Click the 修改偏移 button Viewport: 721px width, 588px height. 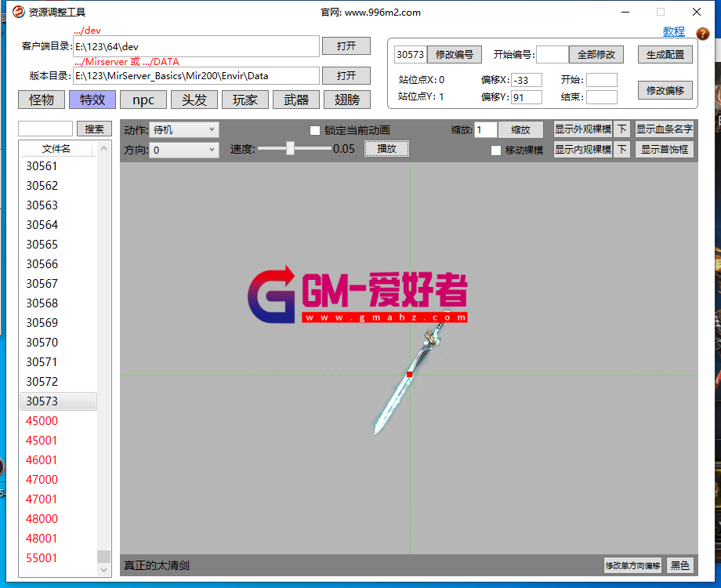[x=665, y=90]
